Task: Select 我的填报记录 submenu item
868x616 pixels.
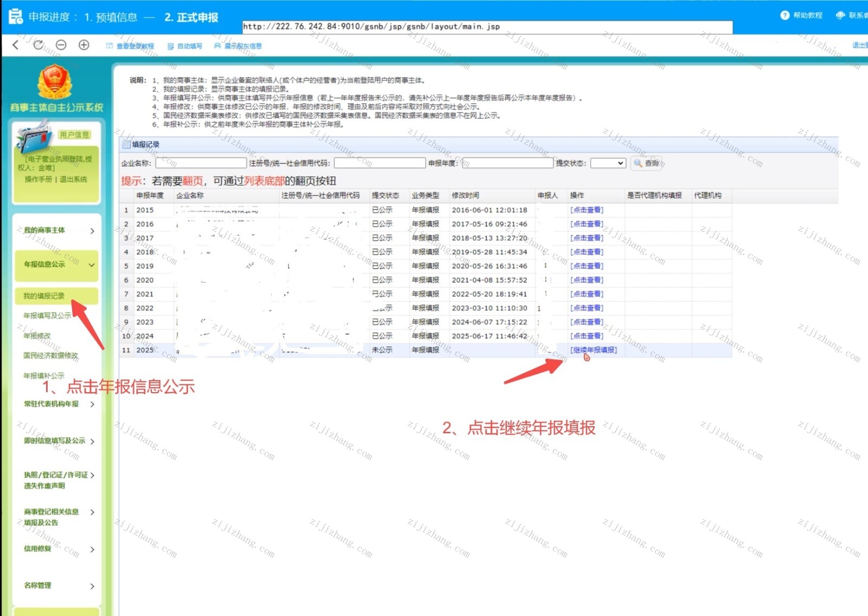Action: 56,296
